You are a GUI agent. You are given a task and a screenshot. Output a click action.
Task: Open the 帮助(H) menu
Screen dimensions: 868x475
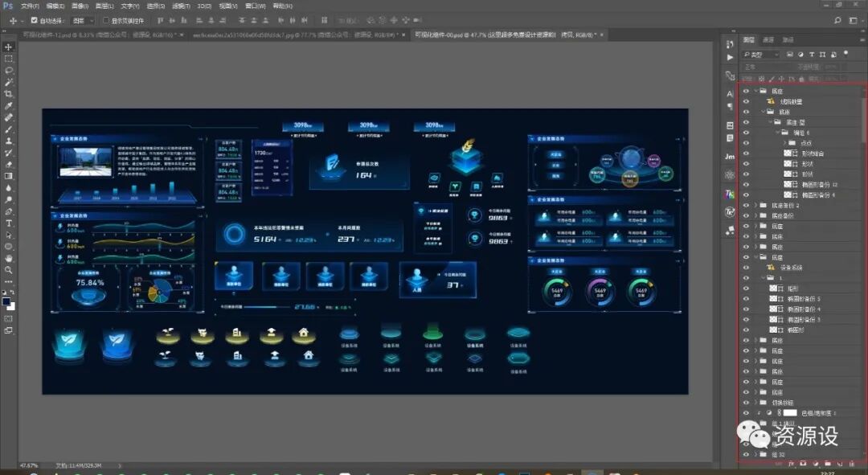pos(283,6)
